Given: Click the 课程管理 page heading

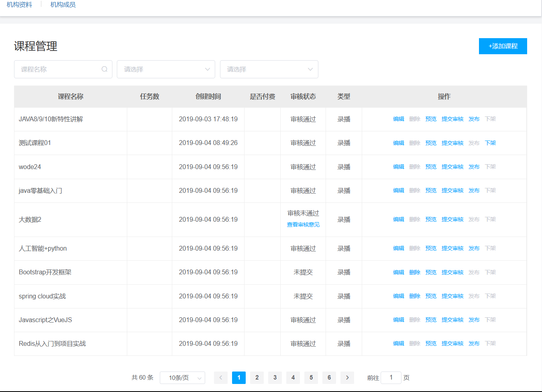Looking at the screenshot, I should 36,46.
